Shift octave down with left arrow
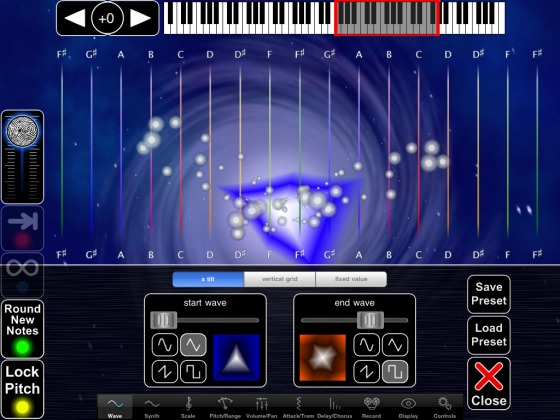 tap(75, 18)
